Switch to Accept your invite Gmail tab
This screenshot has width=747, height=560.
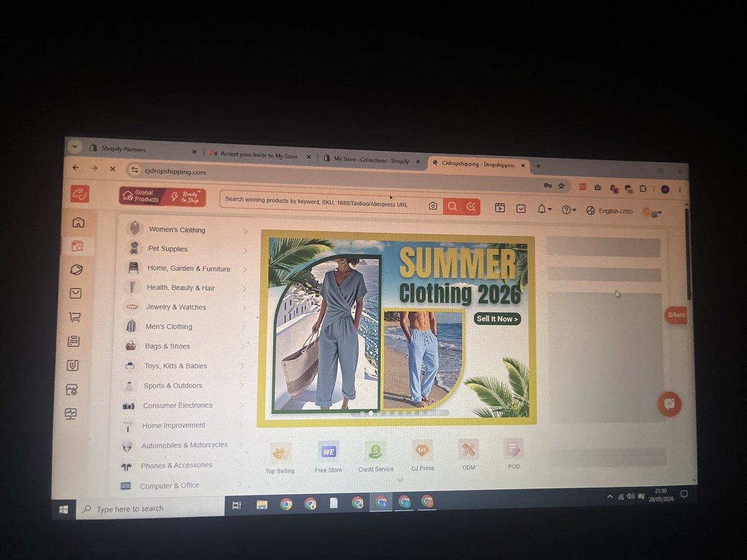[x=260, y=156]
